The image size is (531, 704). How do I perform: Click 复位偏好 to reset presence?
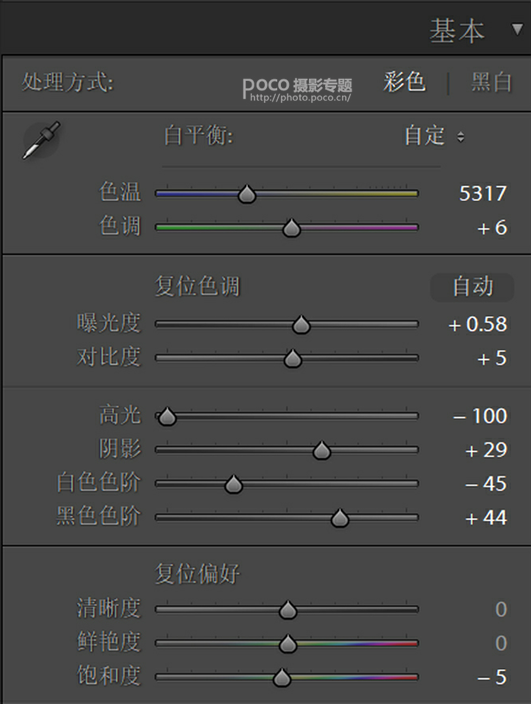pos(197,574)
